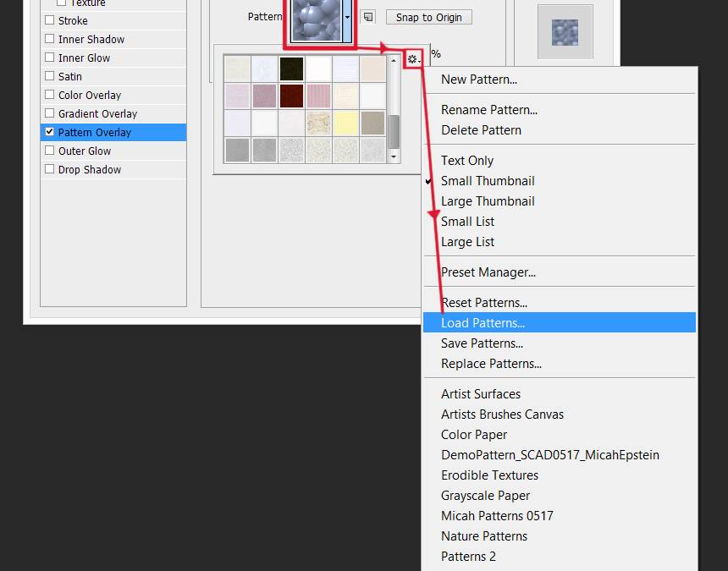728x571 pixels.
Task: Select the Stroke style row label
Action: click(x=73, y=21)
